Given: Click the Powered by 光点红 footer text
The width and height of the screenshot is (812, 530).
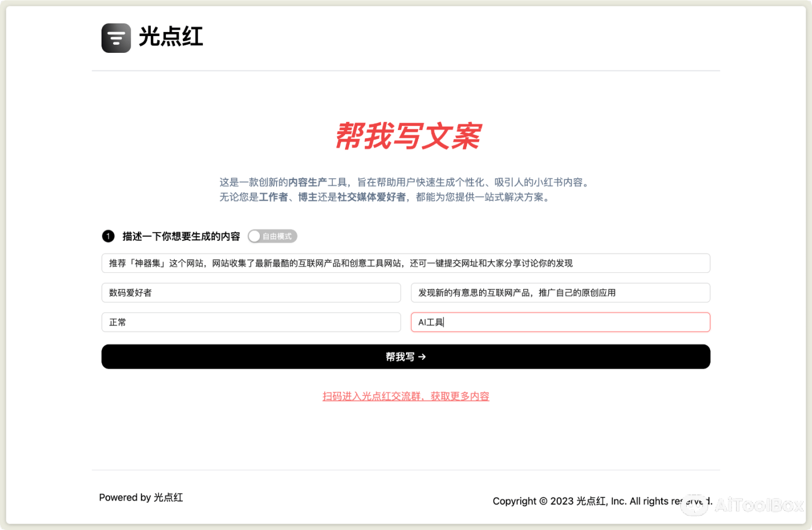Looking at the screenshot, I should (x=141, y=497).
